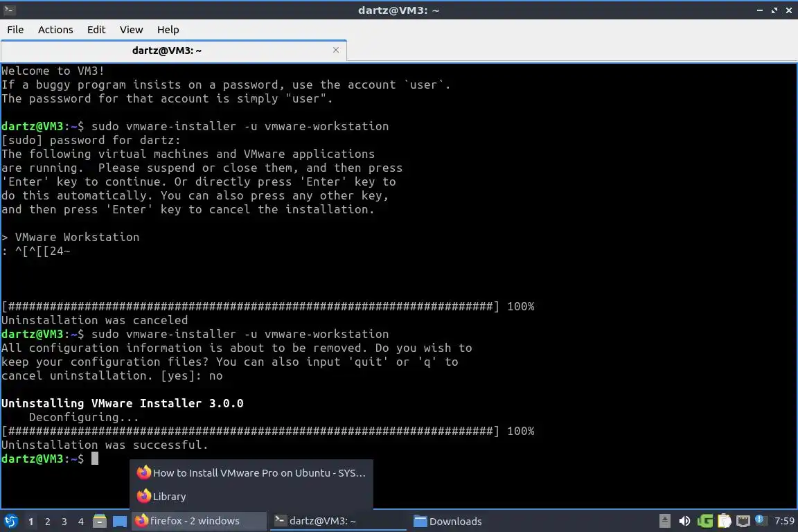
Task: Minimize the terminal window
Action: 760,10
